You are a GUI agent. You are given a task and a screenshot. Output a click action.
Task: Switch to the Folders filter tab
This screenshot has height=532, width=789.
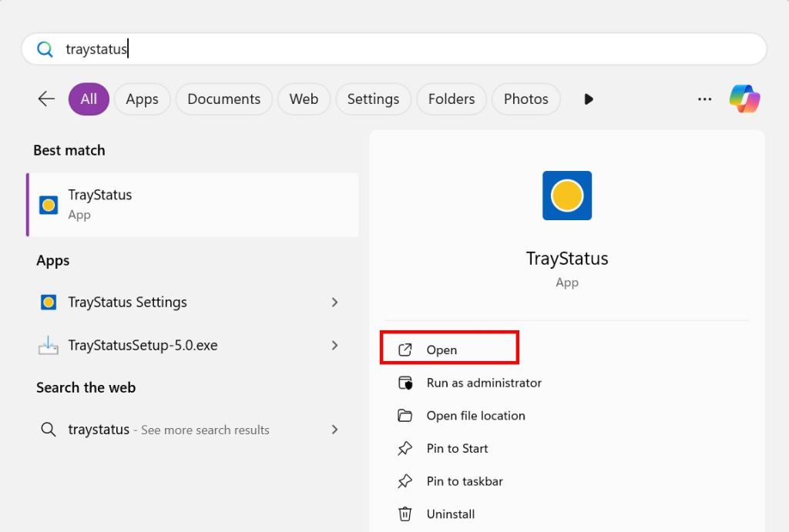coord(452,99)
